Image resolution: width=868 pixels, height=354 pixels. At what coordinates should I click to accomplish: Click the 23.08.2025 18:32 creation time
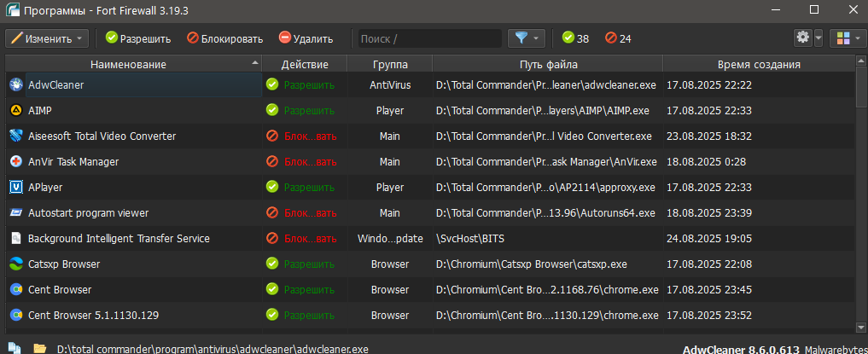pos(709,136)
